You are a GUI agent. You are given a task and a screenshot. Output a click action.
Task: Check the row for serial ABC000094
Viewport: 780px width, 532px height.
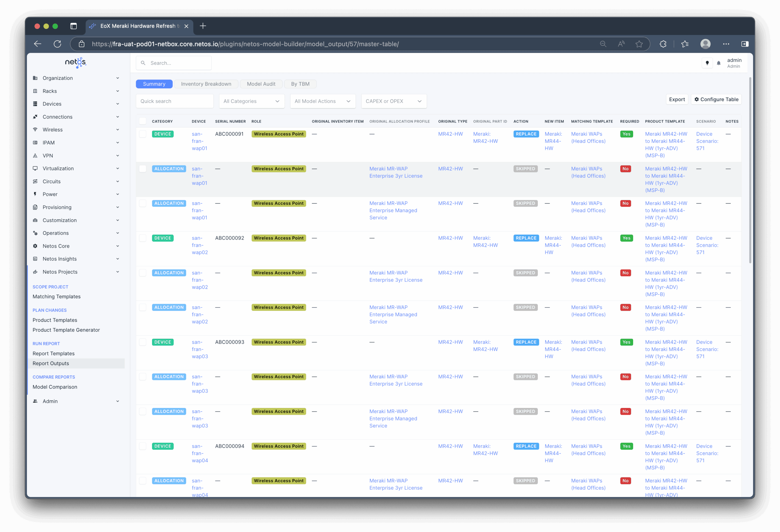tap(143, 446)
